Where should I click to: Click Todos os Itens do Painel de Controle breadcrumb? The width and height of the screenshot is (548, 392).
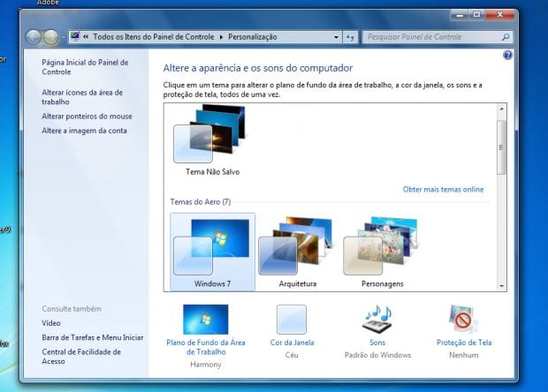pos(154,37)
